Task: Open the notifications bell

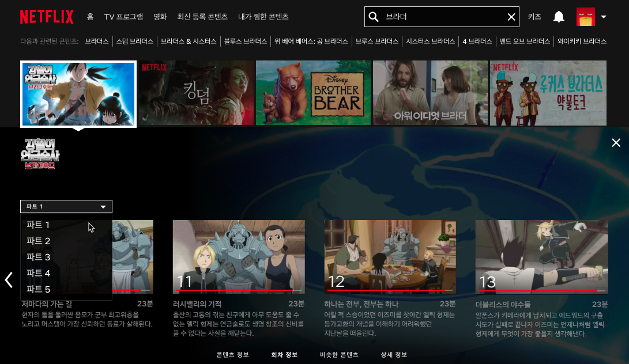Action: tap(559, 17)
